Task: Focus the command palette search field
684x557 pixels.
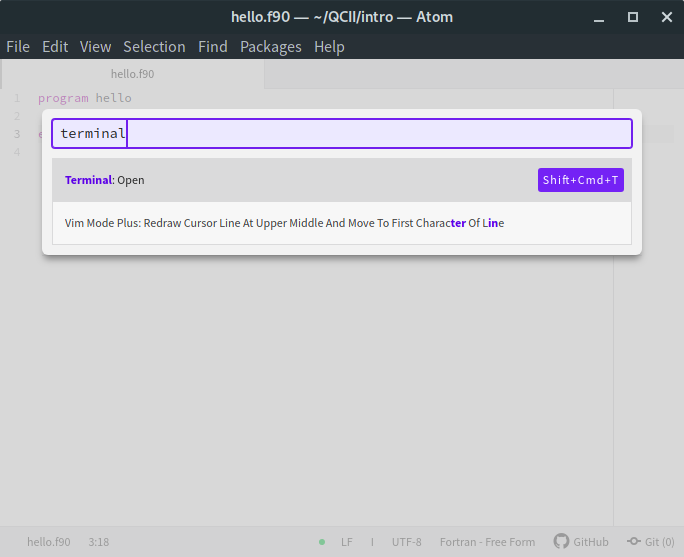Action: [342, 133]
